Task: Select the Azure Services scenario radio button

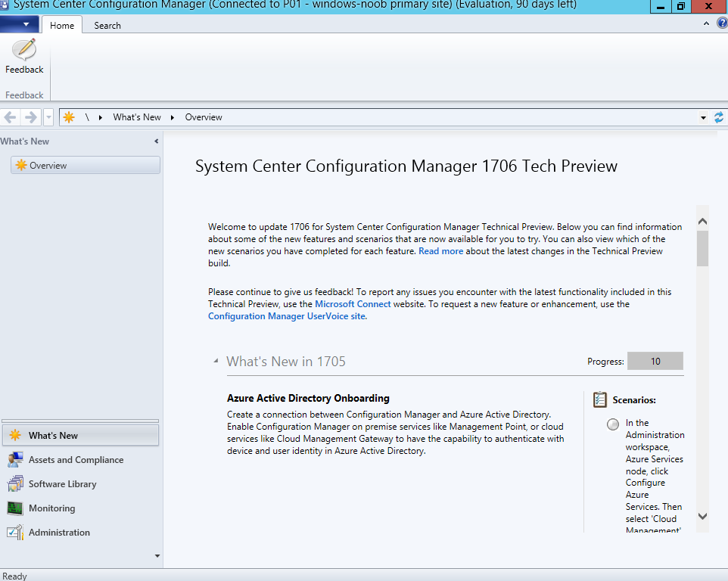Action: (x=613, y=424)
